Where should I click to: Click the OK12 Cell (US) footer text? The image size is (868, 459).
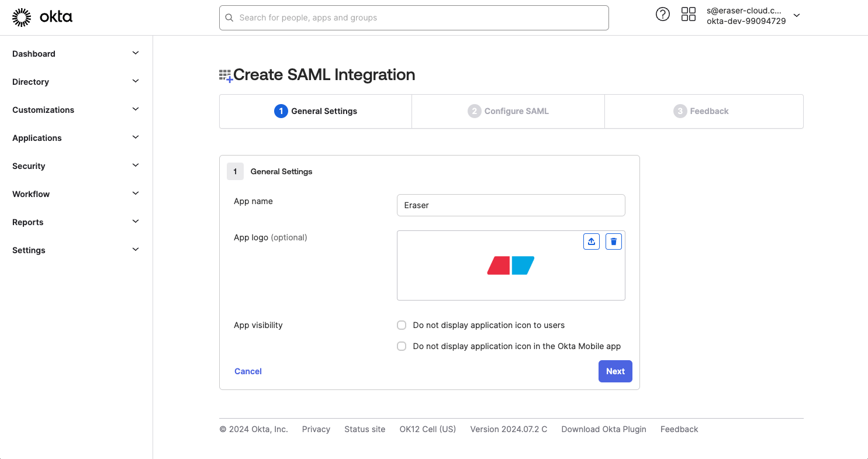point(428,429)
